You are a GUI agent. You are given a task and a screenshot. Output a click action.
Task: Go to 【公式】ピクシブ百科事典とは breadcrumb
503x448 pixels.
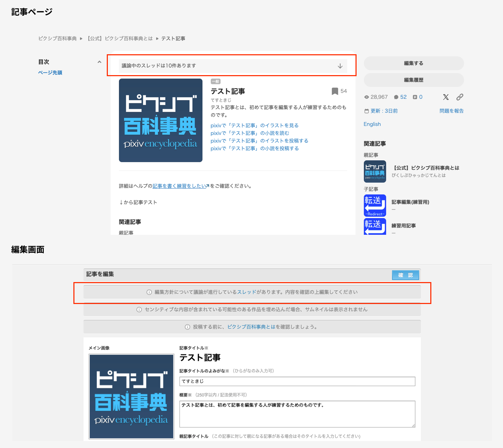pos(119,39)
